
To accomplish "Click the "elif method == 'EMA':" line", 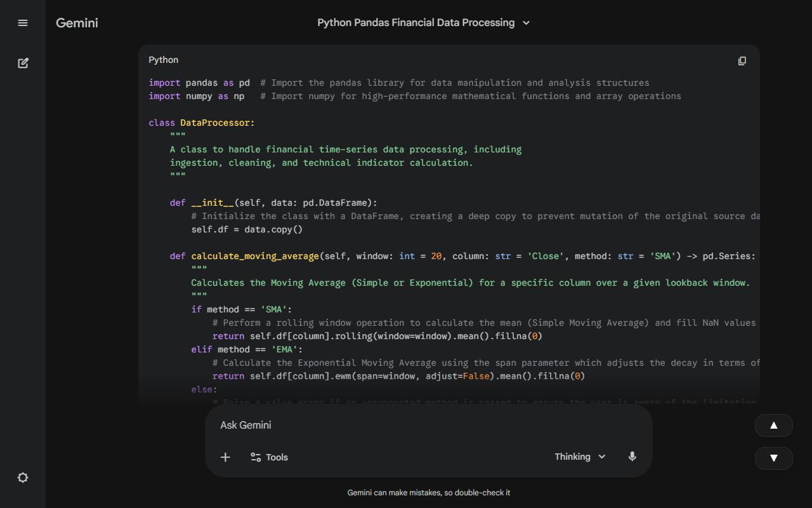I will [247, 349].
